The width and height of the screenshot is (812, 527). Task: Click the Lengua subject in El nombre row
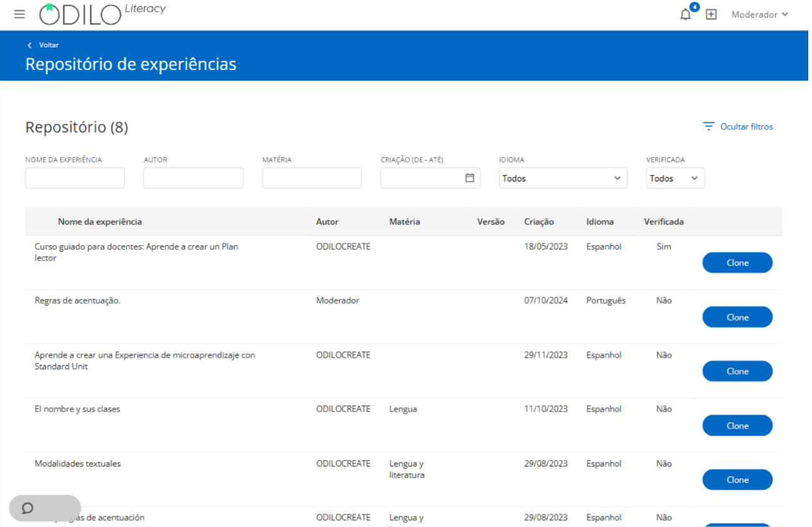(403, 409)
